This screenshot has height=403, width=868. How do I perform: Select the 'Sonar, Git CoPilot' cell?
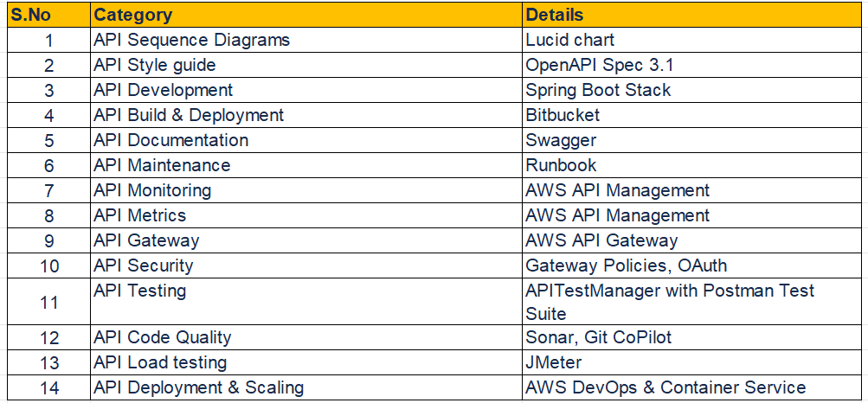click(x=691, y=337)
